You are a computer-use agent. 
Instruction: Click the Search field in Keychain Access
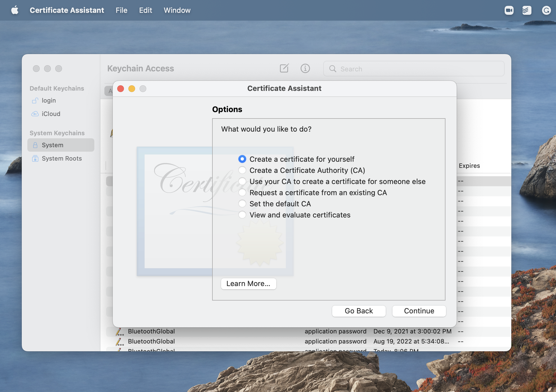pyautogui.click(x=414, y=69)
